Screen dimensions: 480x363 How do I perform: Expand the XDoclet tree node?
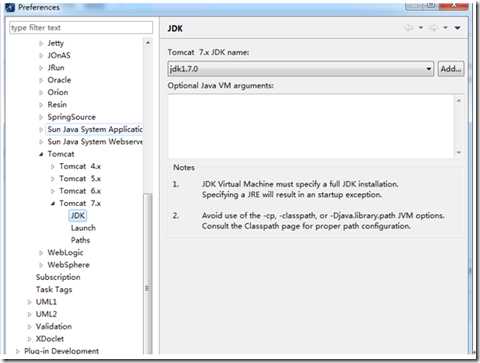(x=29, y=339)
